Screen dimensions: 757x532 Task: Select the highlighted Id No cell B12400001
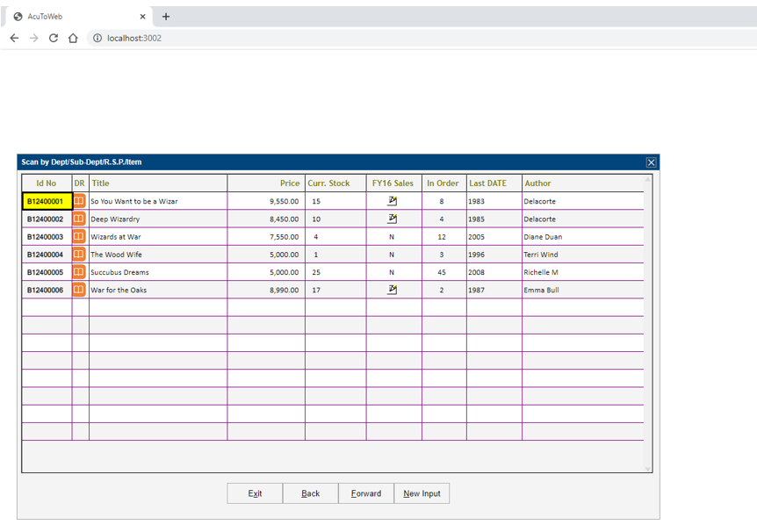coord(47,200)
